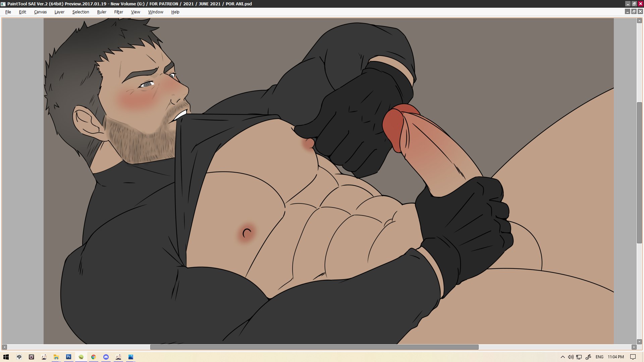Viewport: 644px width, 362px height.
Task: Open the Ruler menu
Action: point(102,12)
